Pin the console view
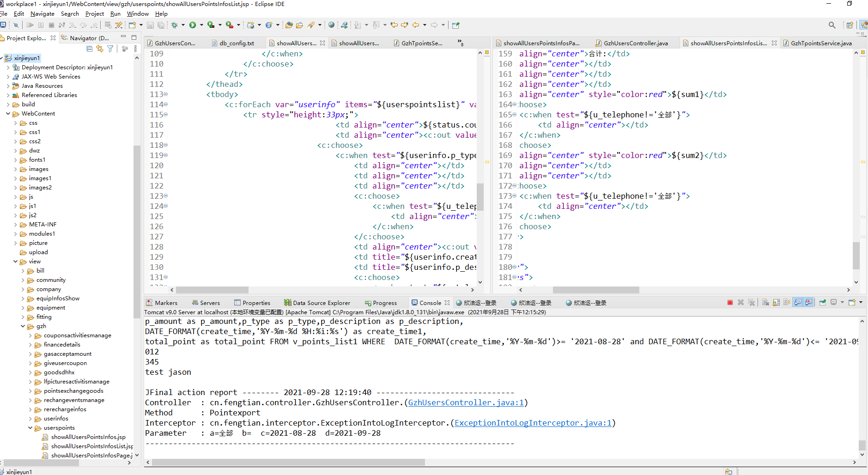The width and height of the screenshot is (868, 475). [823, 303]
